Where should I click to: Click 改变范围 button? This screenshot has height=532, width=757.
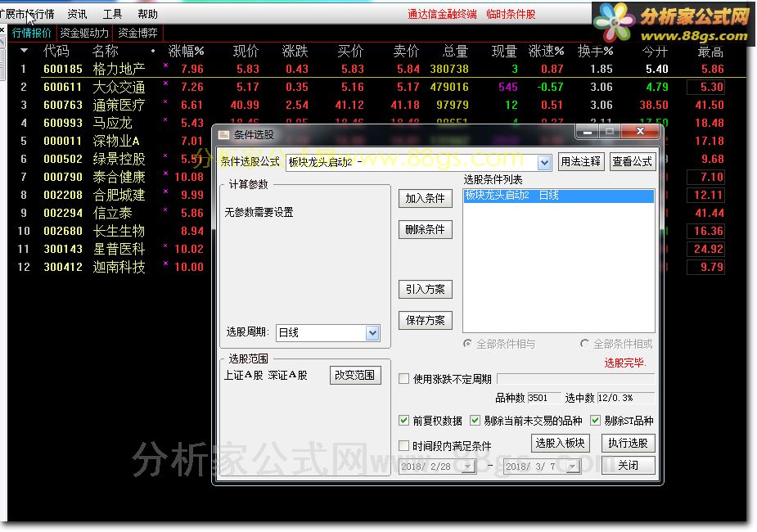(x=355, y=375)
